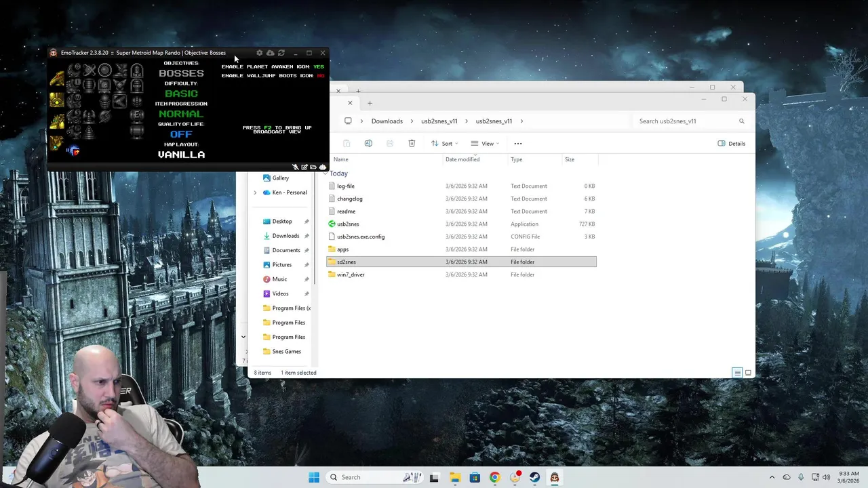Click EmoTracker cloud download icon
Image resolution: width=868 pixels, height=488 pixels.
[270, 53]
